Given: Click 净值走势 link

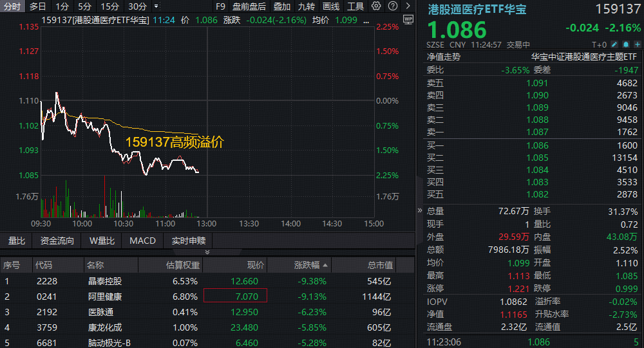Looking at the screenshot, I should [x=444, y=56].
